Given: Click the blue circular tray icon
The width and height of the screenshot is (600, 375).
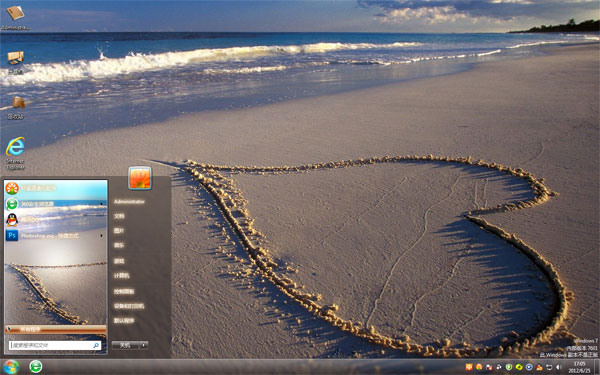Looking at the screenshot, I should point(529,367).
